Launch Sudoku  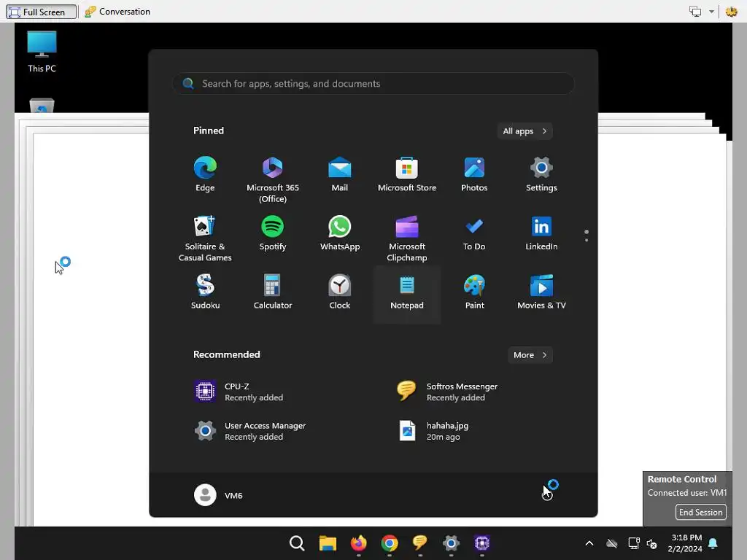pyautogui.click(x=205, y=292)
